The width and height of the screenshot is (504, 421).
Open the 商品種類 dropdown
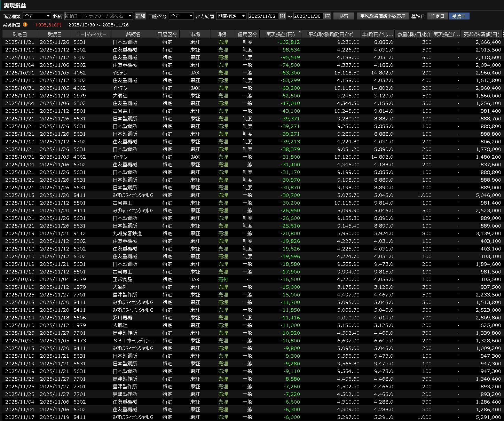[x=37, y=16]
